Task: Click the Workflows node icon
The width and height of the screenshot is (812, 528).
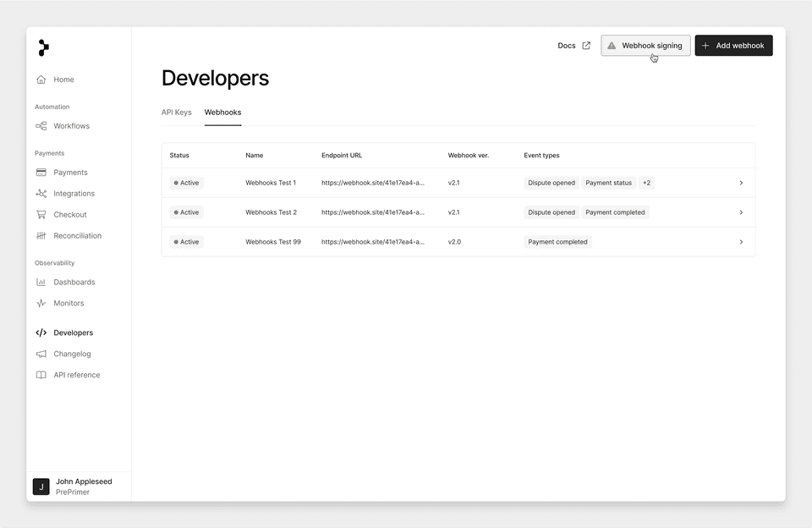Action: point(41,126)
